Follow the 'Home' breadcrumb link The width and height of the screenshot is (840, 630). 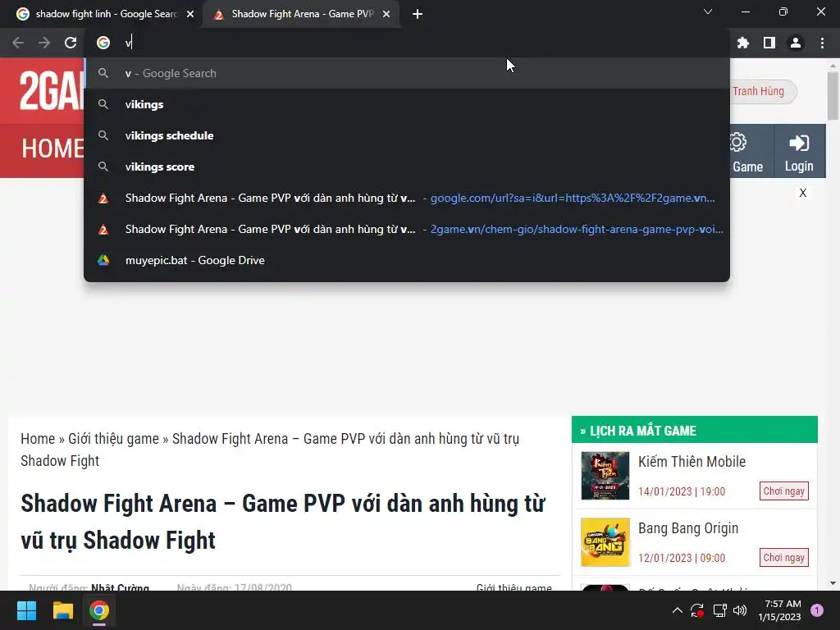tap(38, 439)
